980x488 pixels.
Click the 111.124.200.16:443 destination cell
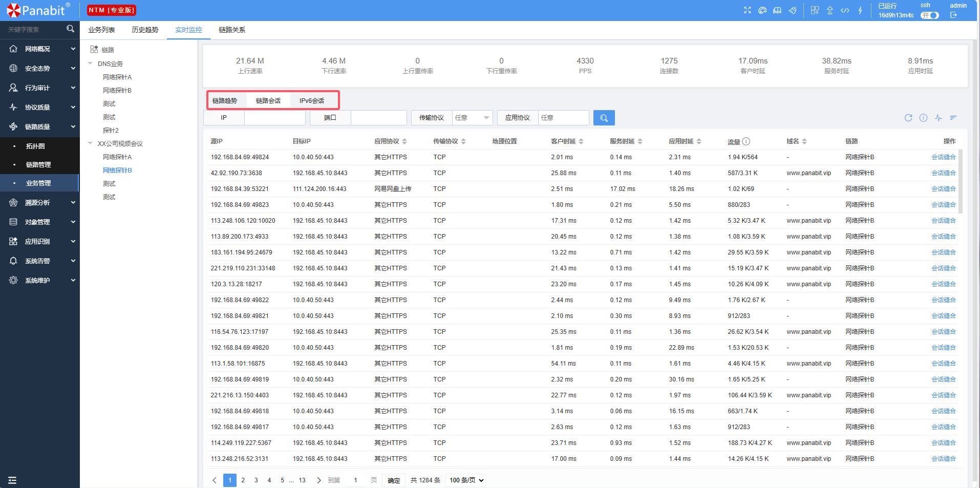[x=319, y=189]
